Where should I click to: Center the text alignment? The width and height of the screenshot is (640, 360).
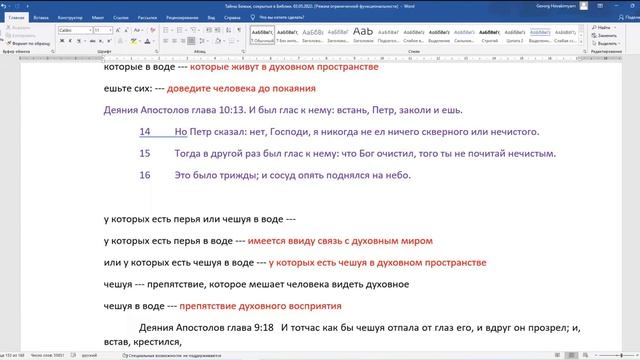click(x=174, y=41)
